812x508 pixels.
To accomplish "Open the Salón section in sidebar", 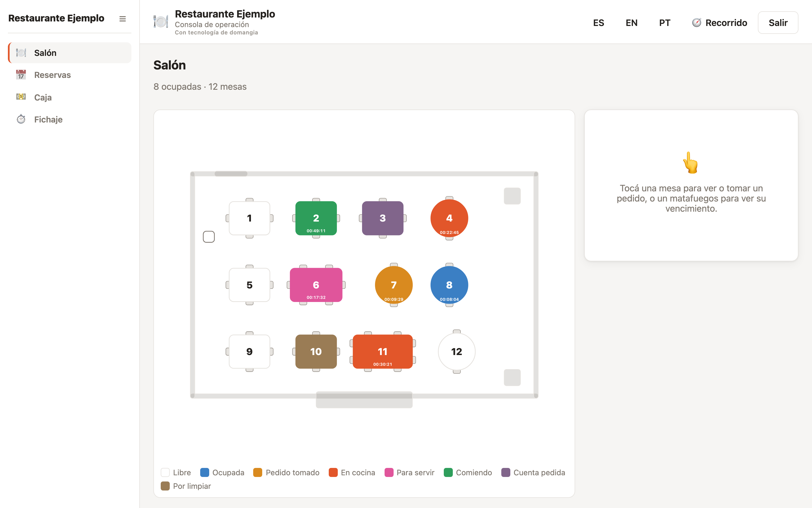I will coord(70,53).
